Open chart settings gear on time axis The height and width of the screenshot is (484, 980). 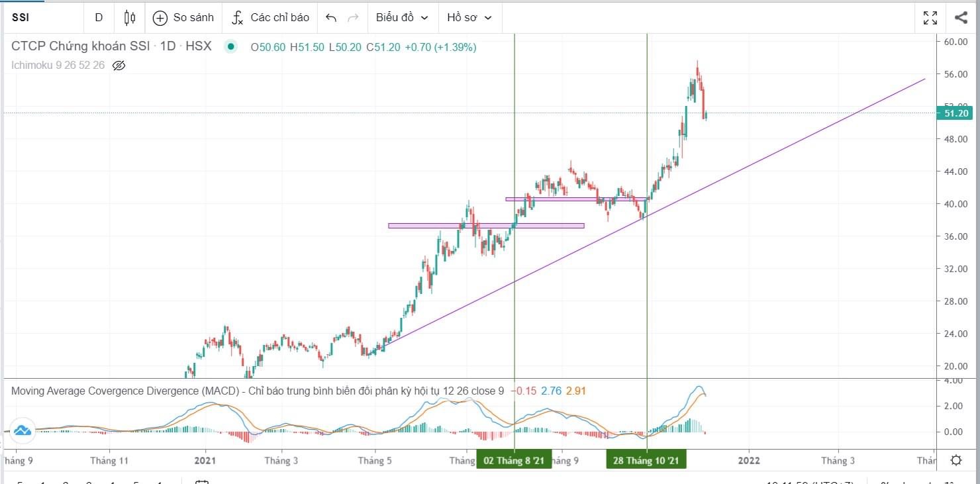coord(956,460)
